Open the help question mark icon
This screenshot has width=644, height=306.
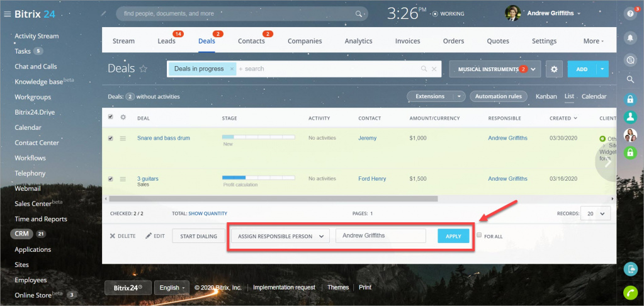tap(630, 13)
